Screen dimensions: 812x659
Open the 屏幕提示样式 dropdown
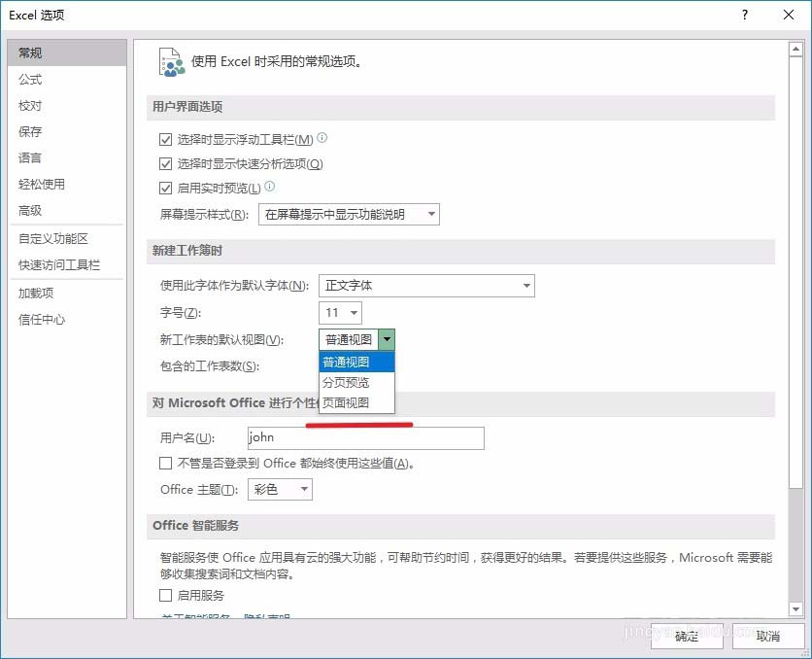pyautogui.click(x=349, y=214)
